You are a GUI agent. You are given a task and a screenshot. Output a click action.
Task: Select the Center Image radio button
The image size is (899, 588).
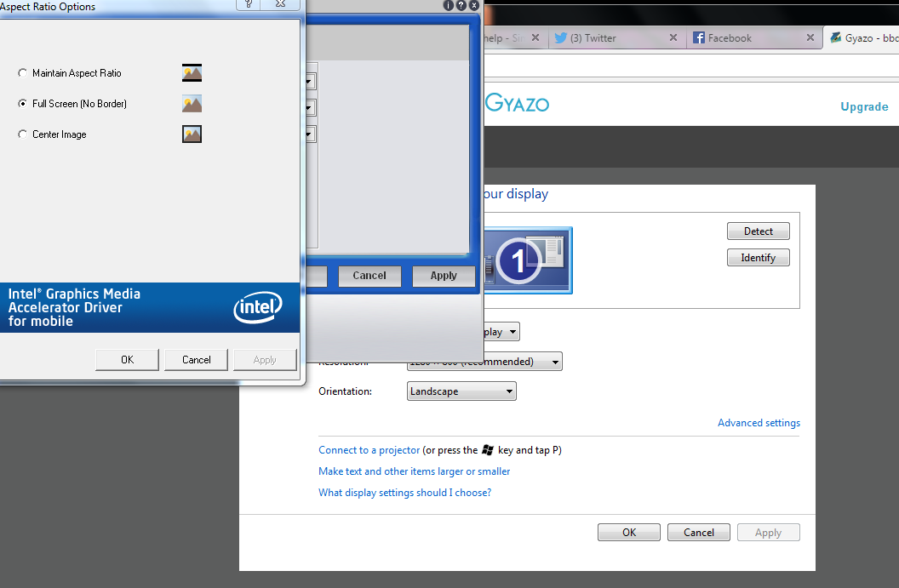pyautogui.click(x=22, y=134)
